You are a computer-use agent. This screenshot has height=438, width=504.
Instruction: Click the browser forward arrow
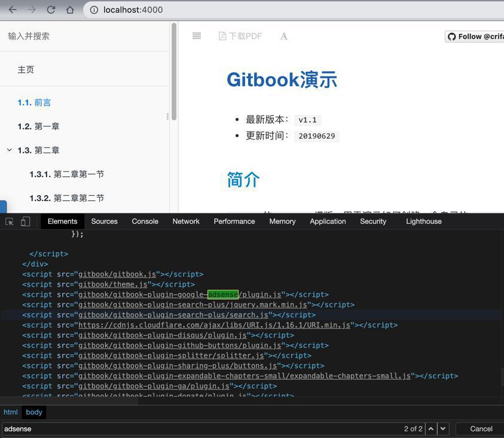(x=32, y=10)
